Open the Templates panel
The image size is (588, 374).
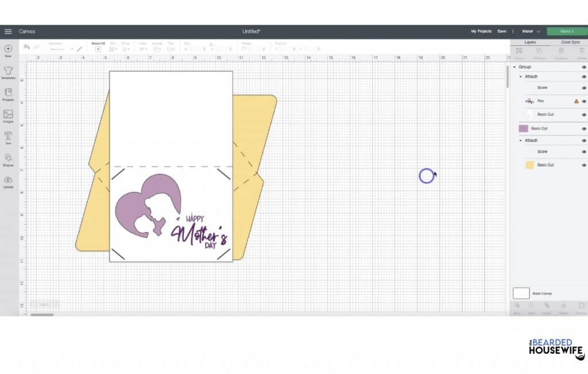coord(8,71)
